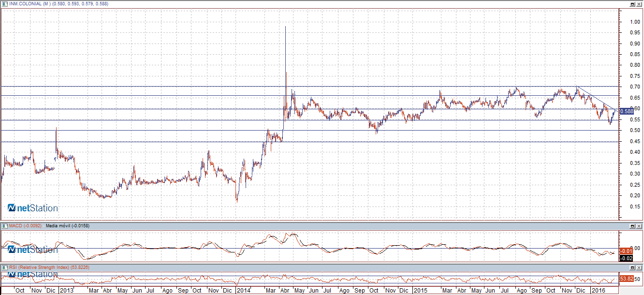
Task: Close the MACD indicator panel
Action: pyautogui.click(x=639, y=226)
